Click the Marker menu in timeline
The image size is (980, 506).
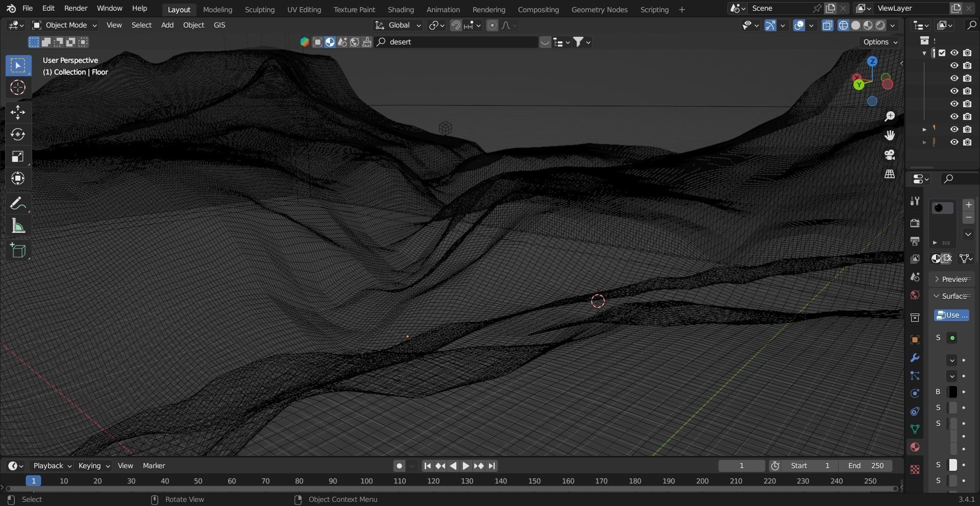coord(154,466)
